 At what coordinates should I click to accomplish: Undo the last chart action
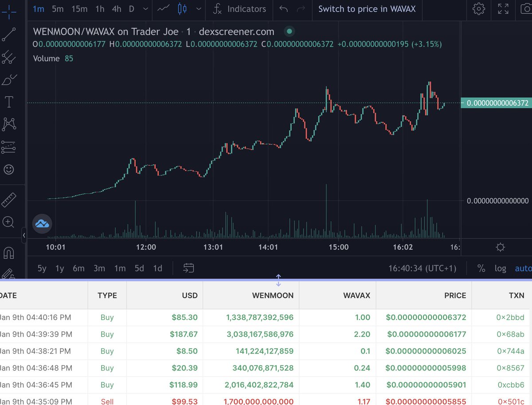[x=284, y=9]
